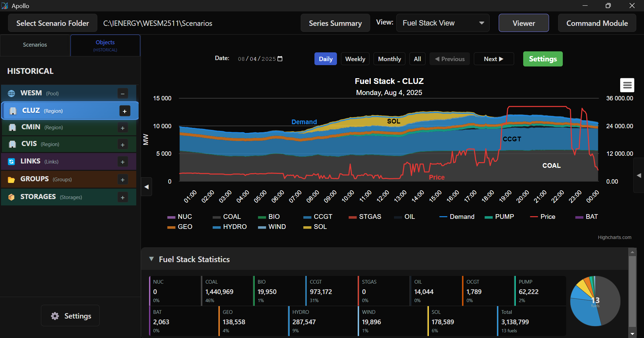Click the statistics panel vertical scrollbar

pos(632,291)
